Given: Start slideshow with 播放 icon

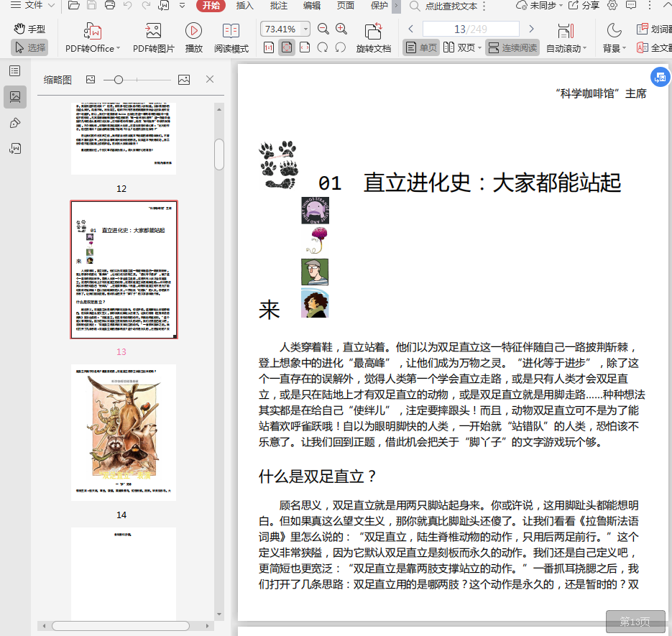Looking at the screenshot, I should click(193, 31).
